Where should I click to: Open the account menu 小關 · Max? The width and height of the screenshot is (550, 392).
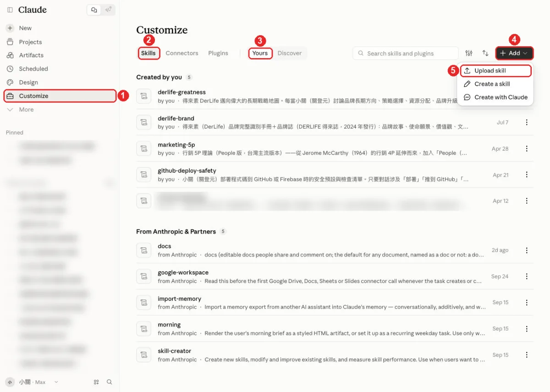(x=32, y=382)
